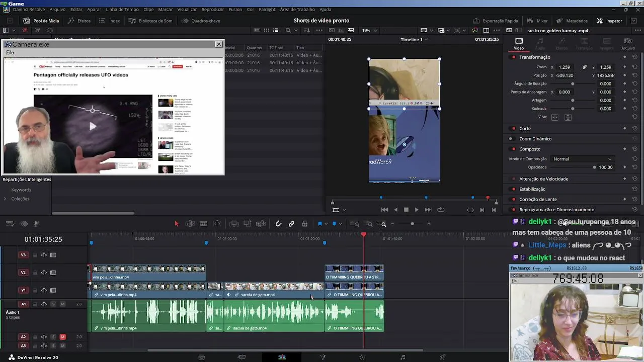Open the Efeitos panel
The image size is (644, 362).
coord(79,21)
